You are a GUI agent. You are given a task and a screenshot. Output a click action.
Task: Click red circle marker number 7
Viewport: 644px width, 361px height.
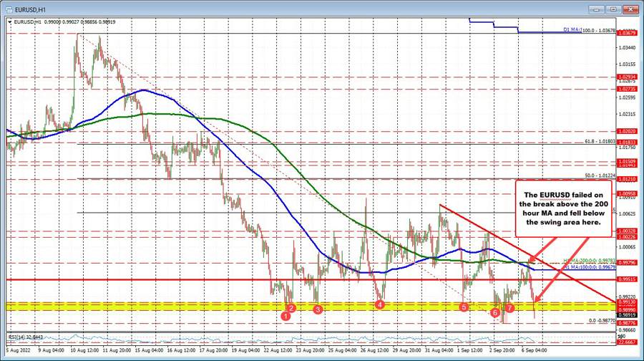pos(509,308)
